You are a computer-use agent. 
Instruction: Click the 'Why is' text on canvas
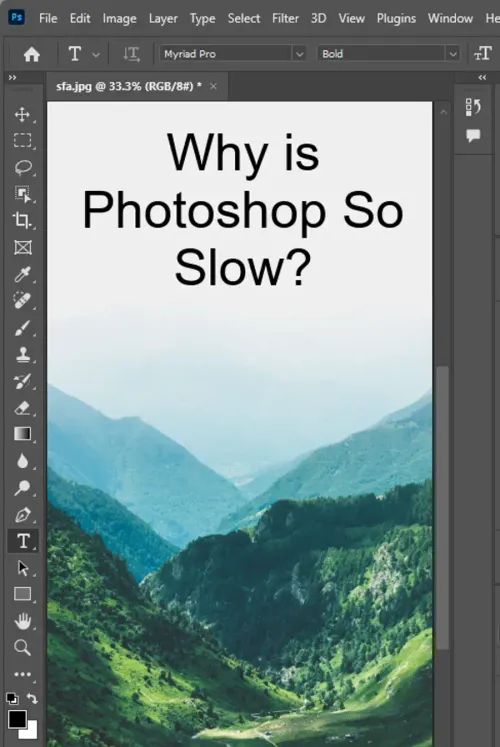pyautogui.click(x=243, y=155)
